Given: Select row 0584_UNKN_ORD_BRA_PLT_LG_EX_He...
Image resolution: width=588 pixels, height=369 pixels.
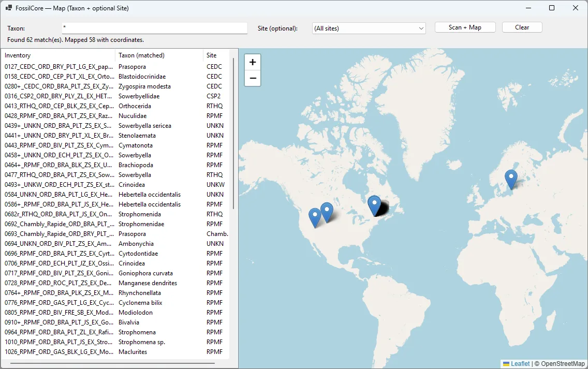Looking at the screenshot, I should click(115, 195).
